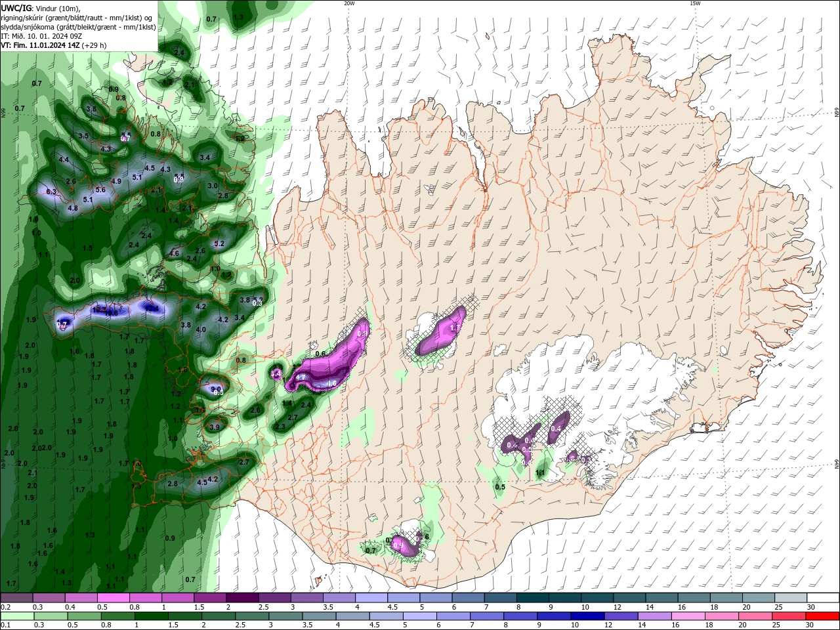Select the red swatch ending the rain scale

tap(824, 616)
